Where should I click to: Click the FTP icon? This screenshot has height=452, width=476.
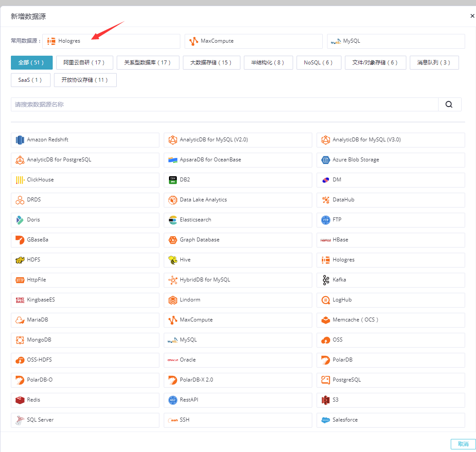tap(326, 220)
